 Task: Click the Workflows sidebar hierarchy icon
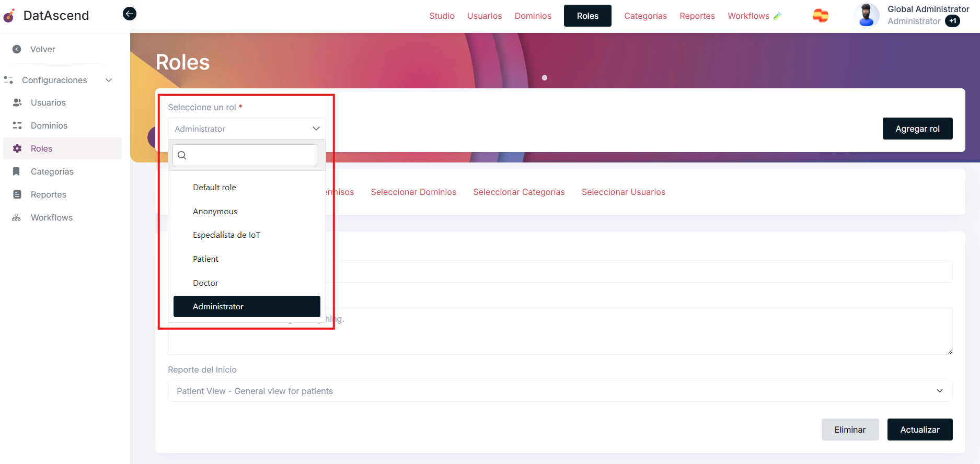point(17,217)
